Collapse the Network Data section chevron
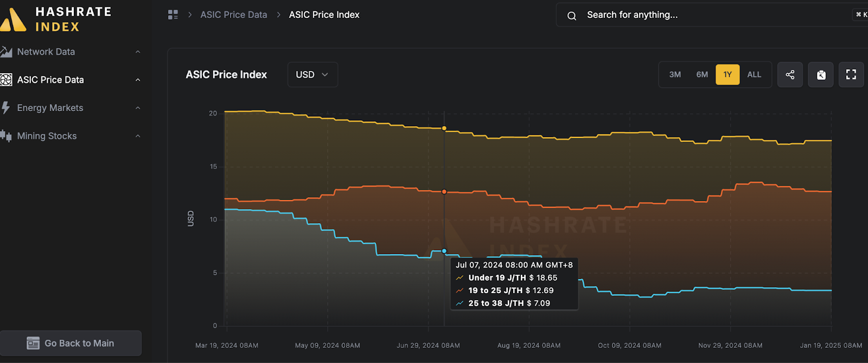Image resolution: width=868 pixels, height=363 pixels. click(138, 52)
